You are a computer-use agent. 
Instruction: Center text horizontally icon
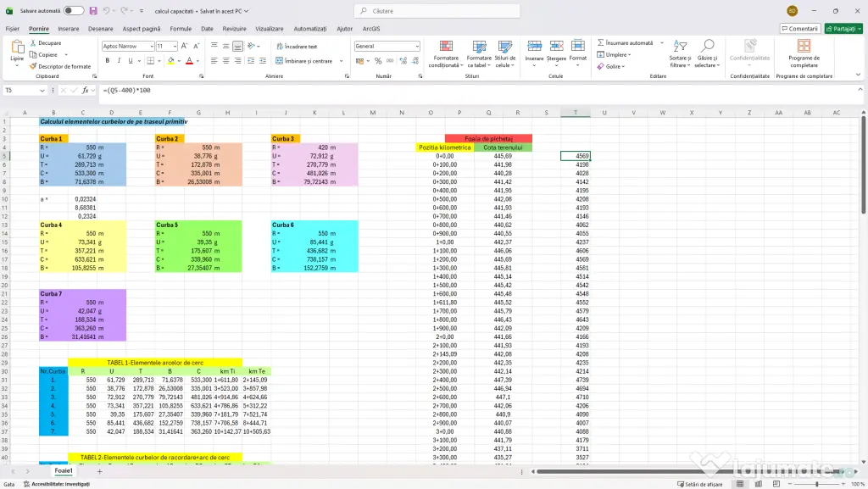click(225, 61)
